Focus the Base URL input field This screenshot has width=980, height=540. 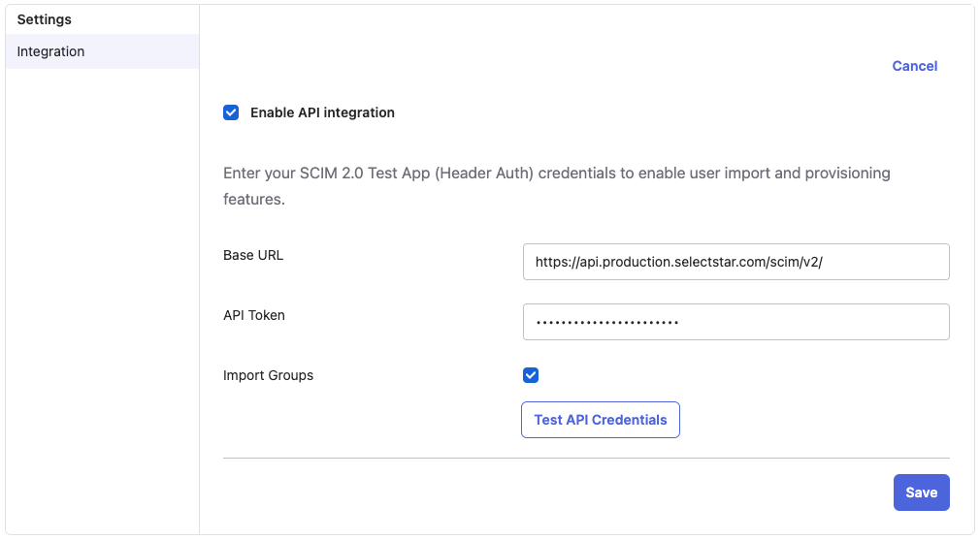pos(735,262)
